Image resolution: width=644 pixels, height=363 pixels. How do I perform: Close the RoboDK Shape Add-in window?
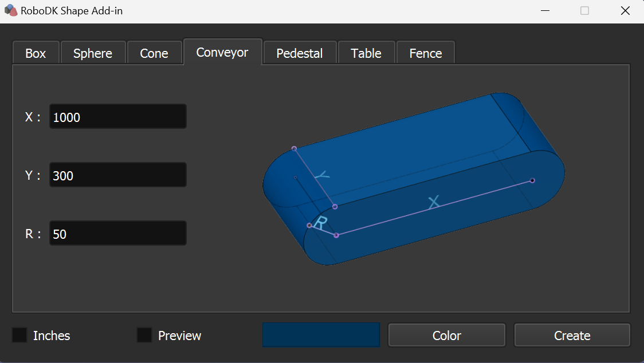(625, 11)
